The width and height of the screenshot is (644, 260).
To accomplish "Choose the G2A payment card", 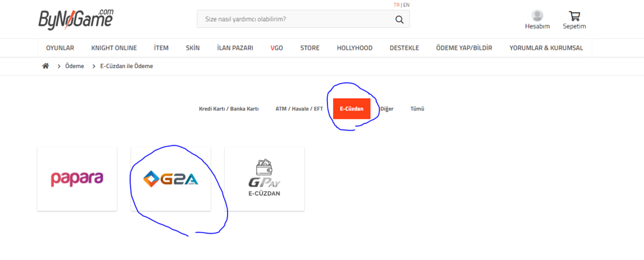I will coord(171,179).
